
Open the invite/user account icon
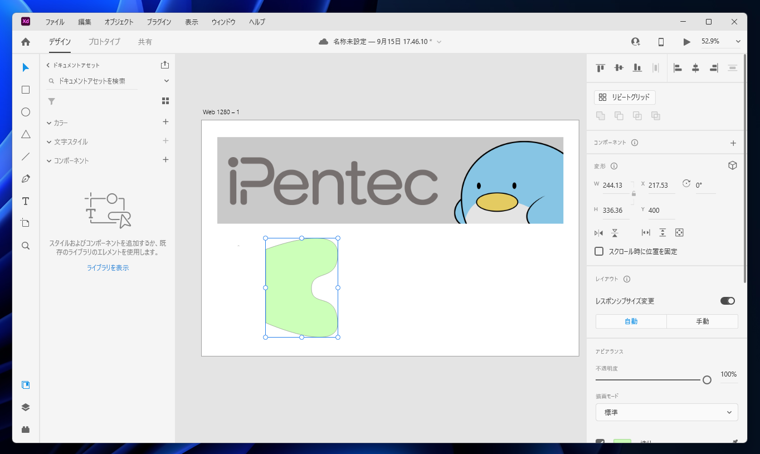point(635,42)
